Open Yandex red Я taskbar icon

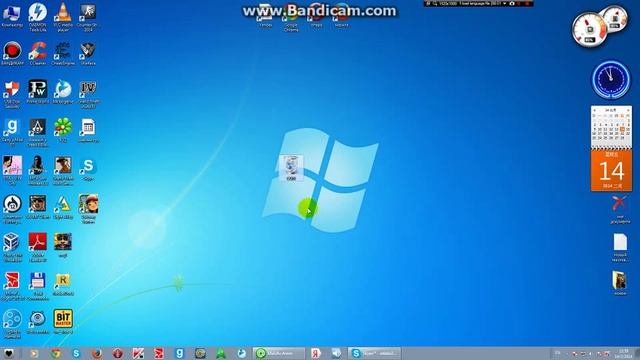click(316, 353)
